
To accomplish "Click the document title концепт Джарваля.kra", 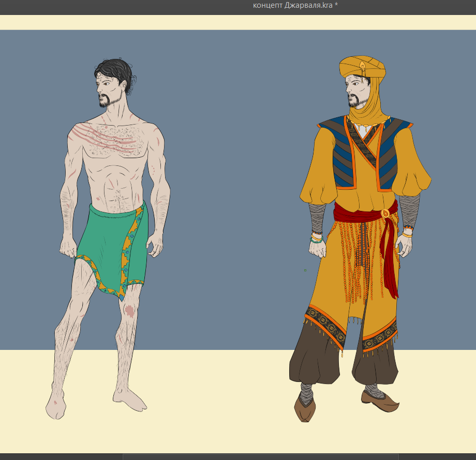I will [x=295, y=5].
